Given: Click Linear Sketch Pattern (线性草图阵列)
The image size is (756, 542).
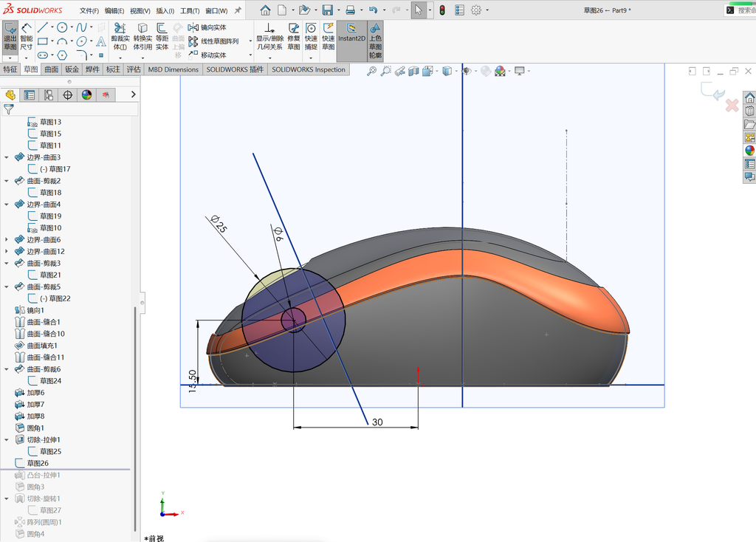Looking at the screenshot, I should click(213, 41).
